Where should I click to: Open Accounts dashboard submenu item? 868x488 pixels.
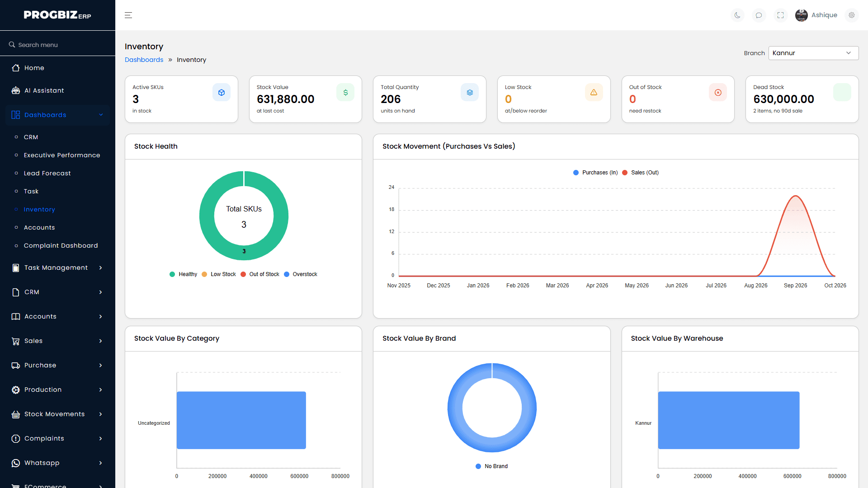39,227
